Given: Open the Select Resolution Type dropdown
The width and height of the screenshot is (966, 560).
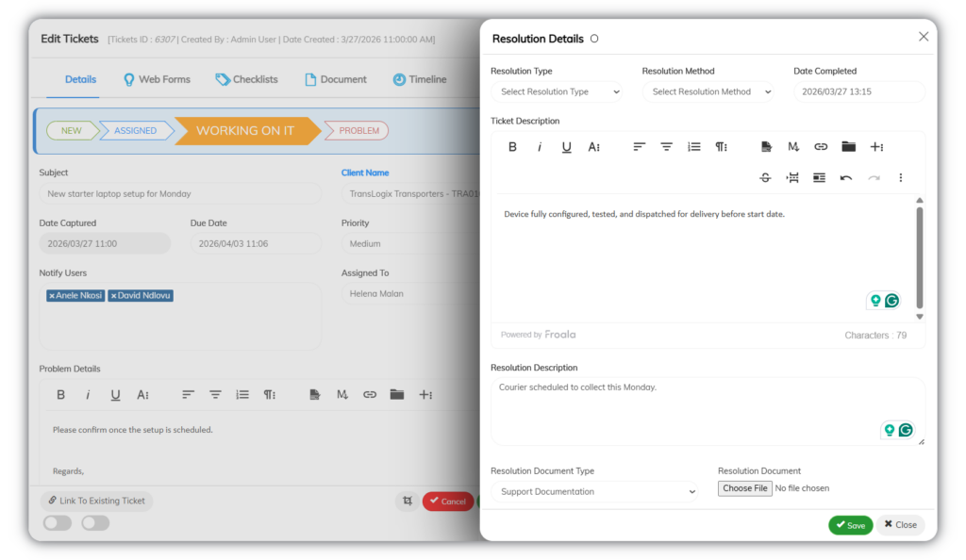Looking at the screenshot, I should [557, 91].
